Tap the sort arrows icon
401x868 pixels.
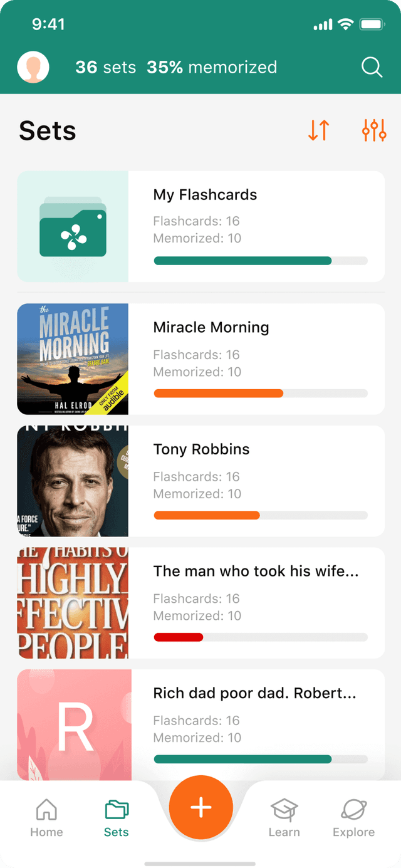[319, 130]
